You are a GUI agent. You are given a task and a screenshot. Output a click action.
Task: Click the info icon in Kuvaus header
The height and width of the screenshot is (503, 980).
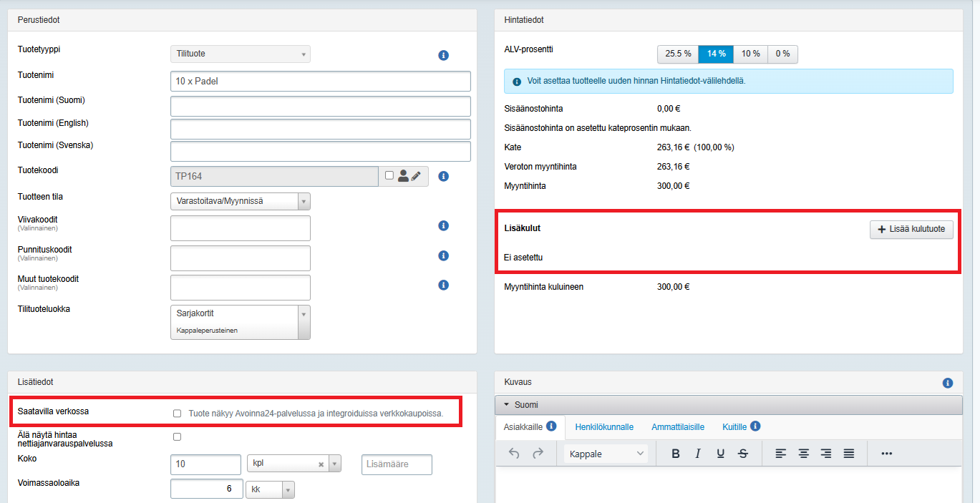click(x=948, y=383)
